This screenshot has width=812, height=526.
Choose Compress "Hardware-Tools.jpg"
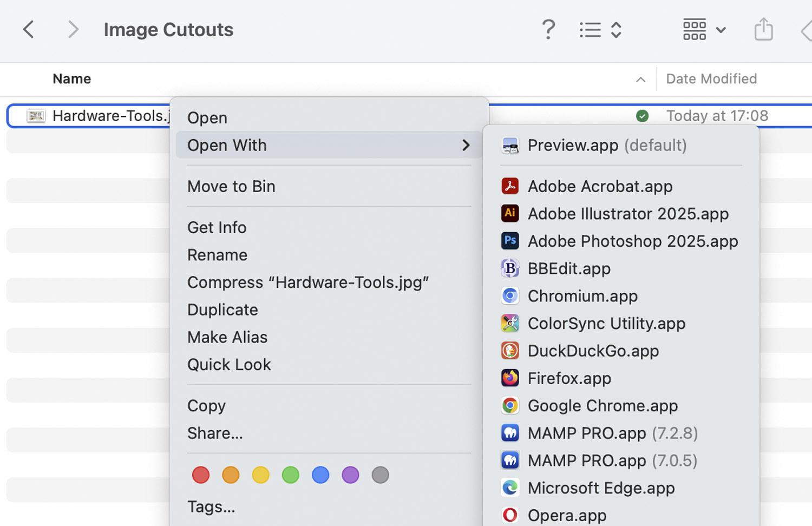pyautogui.click(x=308, y=282)
